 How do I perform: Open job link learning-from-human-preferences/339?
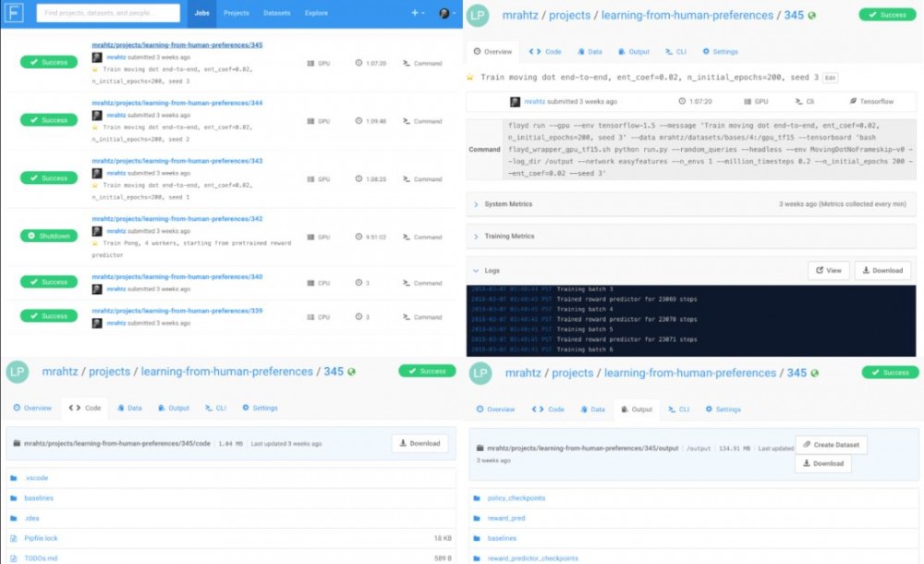pos(176,311)
